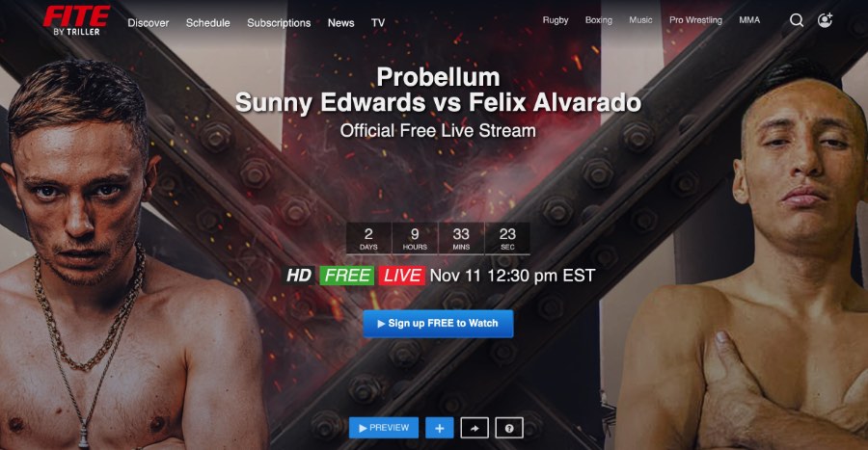Click the countdown timer days box

[x=368, y=238]
